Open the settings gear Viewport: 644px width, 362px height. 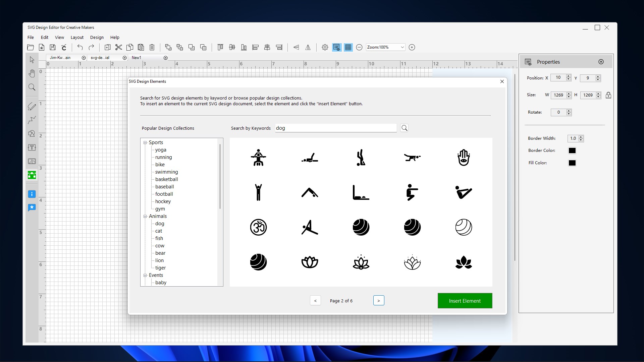click(x=324, y=47)
